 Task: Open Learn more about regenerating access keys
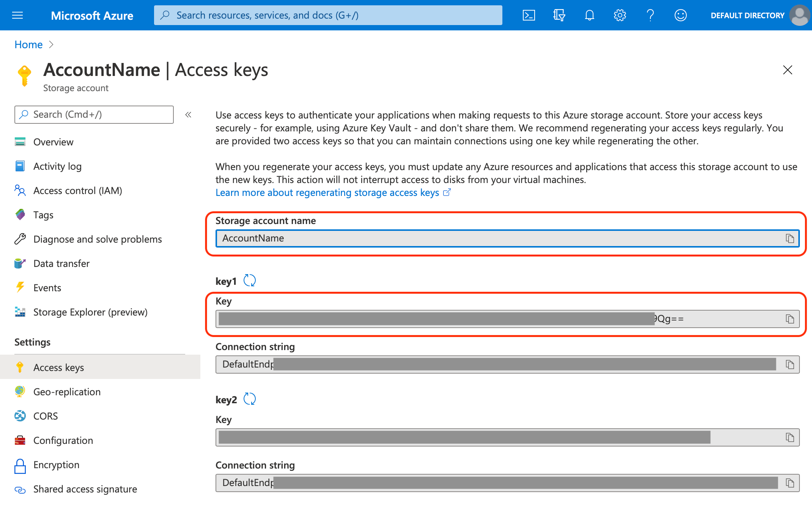pyautogui.click(x=327, y=193)
